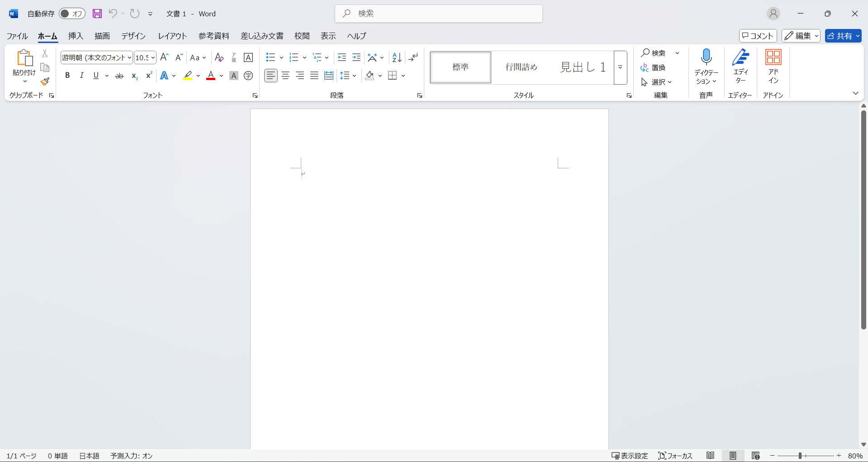The width and height of the screenshot is (868, 462).
Task: Open the Editor (エディター) pen icon
Action: click(x=740, y=57)
